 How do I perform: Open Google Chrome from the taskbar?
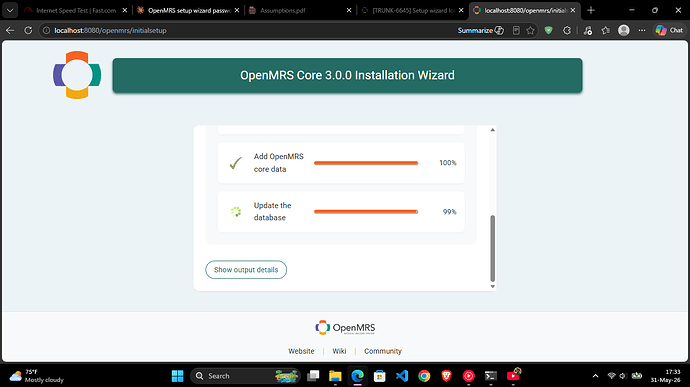424,376
